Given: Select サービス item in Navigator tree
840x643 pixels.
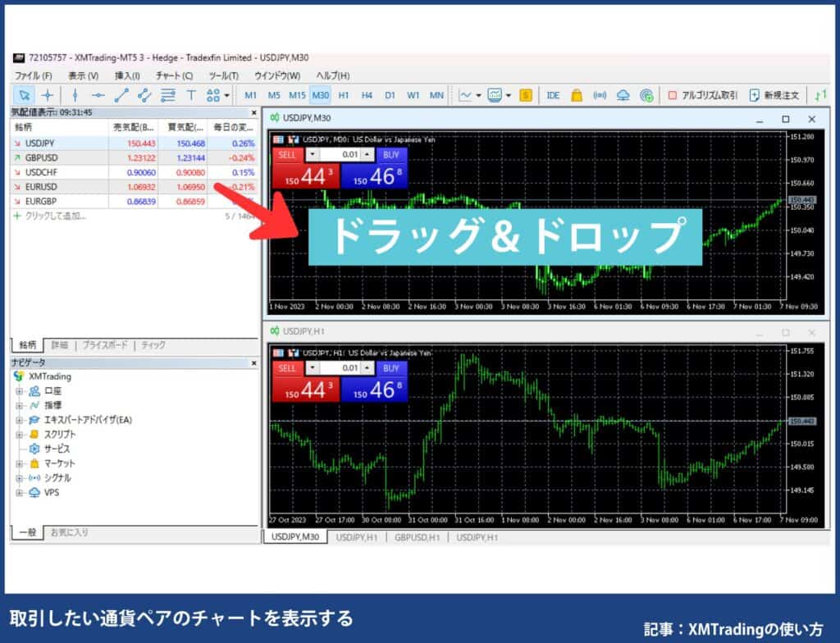Looking at the screenshot, I should click(x=57, y=449).
